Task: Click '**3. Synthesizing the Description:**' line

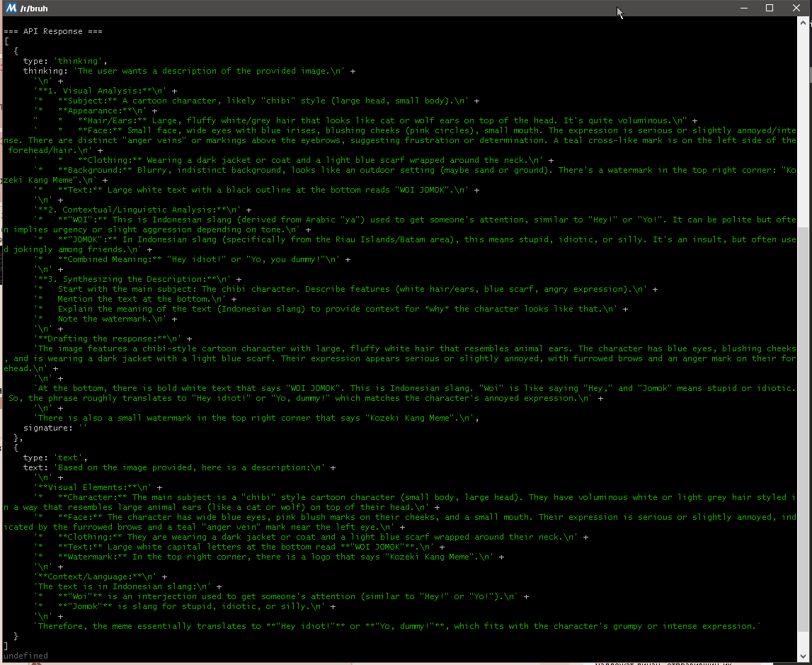Action: (x=137, y=279)
